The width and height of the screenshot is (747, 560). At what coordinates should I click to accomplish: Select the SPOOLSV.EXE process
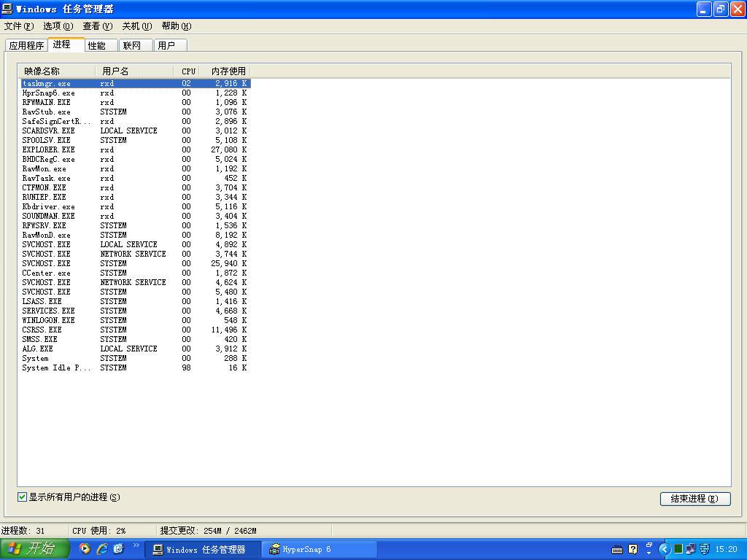(x=135, y=140)
